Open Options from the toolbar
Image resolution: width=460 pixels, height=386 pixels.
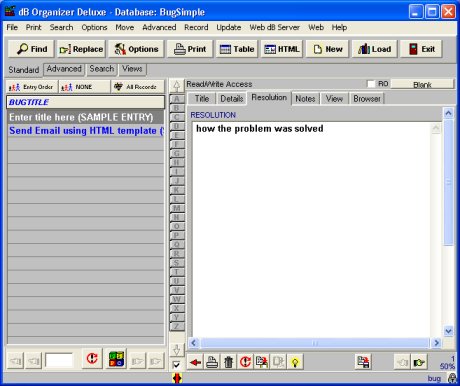point(136,49)
